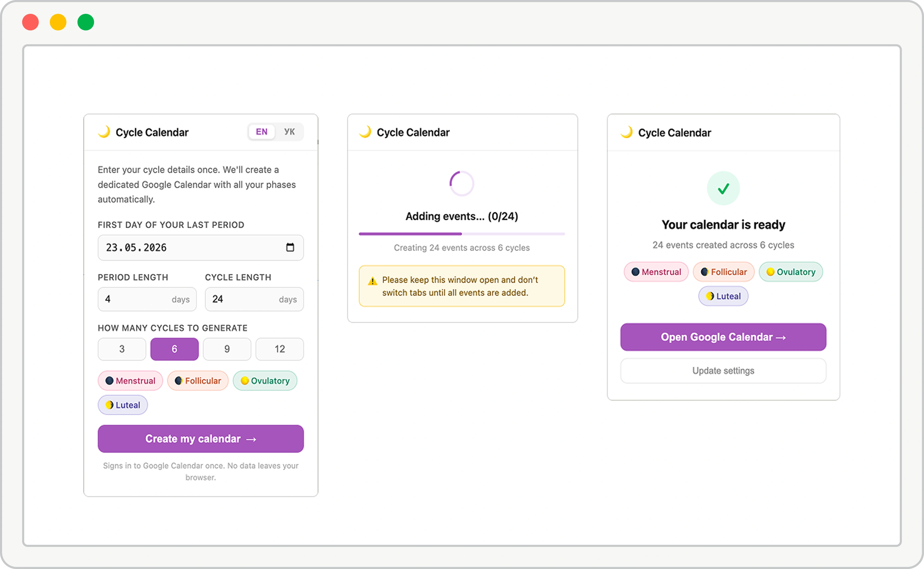Click the 'Your calendar is ready' heading
This screenshot has width=924, height=569.
pyautogui.click(x=723, y=225)
